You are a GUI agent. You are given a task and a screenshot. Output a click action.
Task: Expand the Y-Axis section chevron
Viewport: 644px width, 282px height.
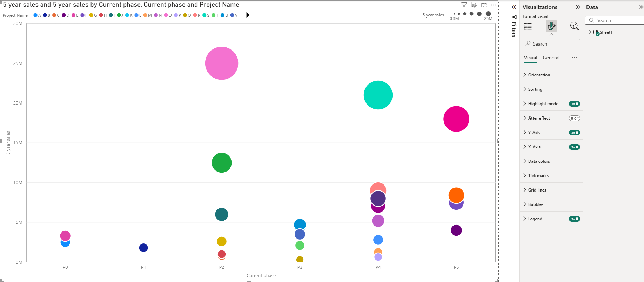click(x=525, y=132)
